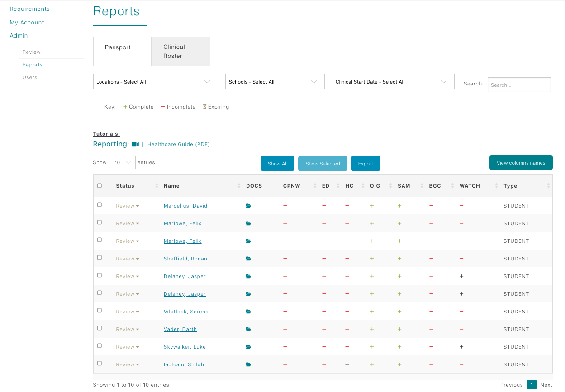Open the Reporting tutorial video
Image resolution: width=565 pixels, height=392 pixels.
[135, 144]
